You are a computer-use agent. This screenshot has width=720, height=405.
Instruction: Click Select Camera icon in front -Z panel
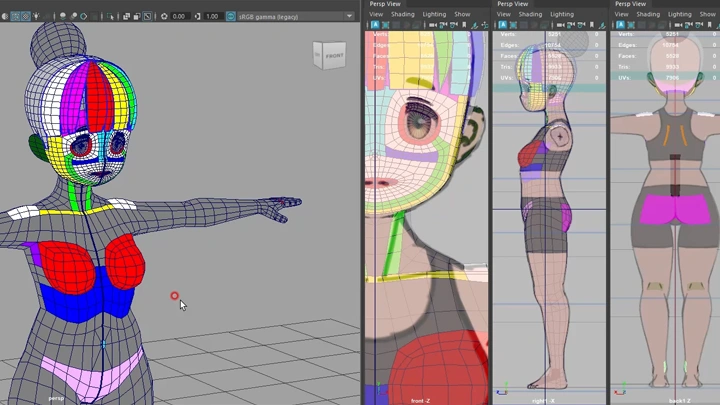pos(433,25)
